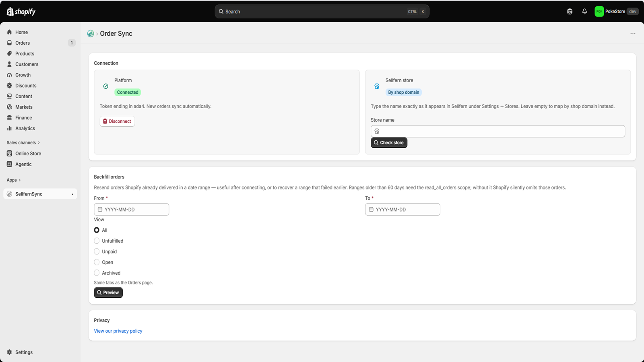
Task: Click the Markets globe icon in sidebar
Action: pyautogui.click(x=10, y=107)
